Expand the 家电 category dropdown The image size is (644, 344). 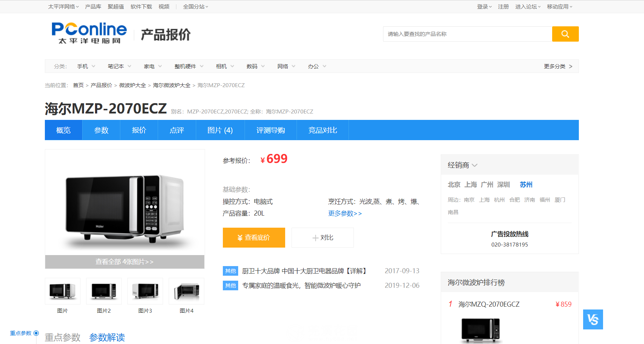pyautogui.click(x=153, y=66)
